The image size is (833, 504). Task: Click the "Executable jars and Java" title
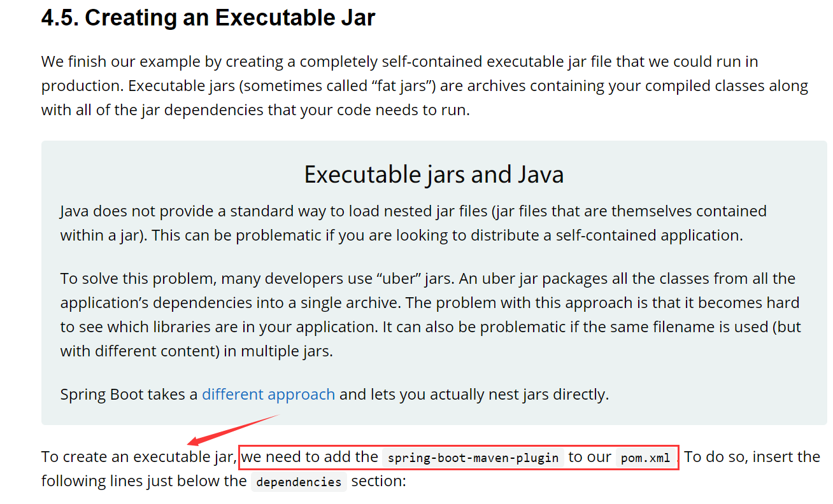pyautogui.click(x=434, y=174)
